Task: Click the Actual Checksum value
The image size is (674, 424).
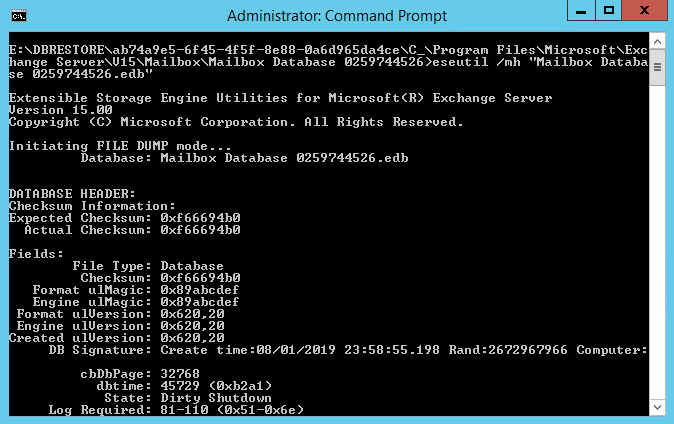Action: (x=200, y=230)
